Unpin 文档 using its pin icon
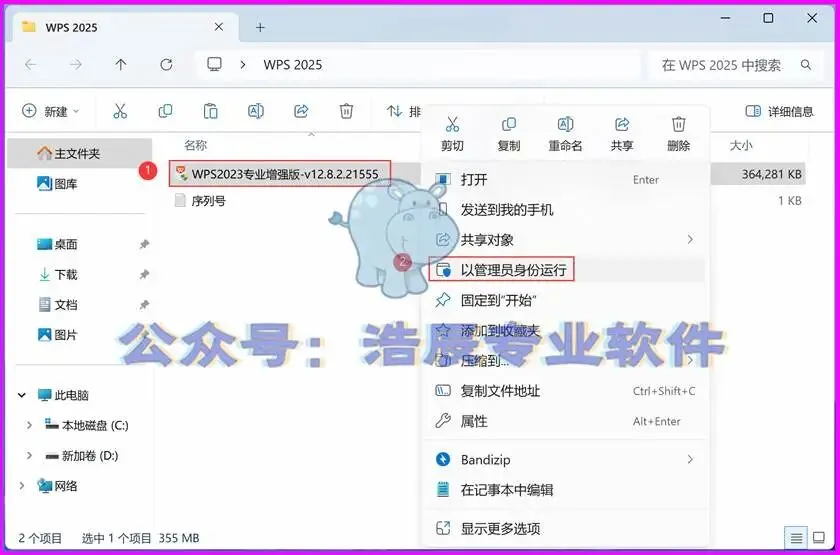This screenshot has width=840, height=555. [x=144, y=305]
